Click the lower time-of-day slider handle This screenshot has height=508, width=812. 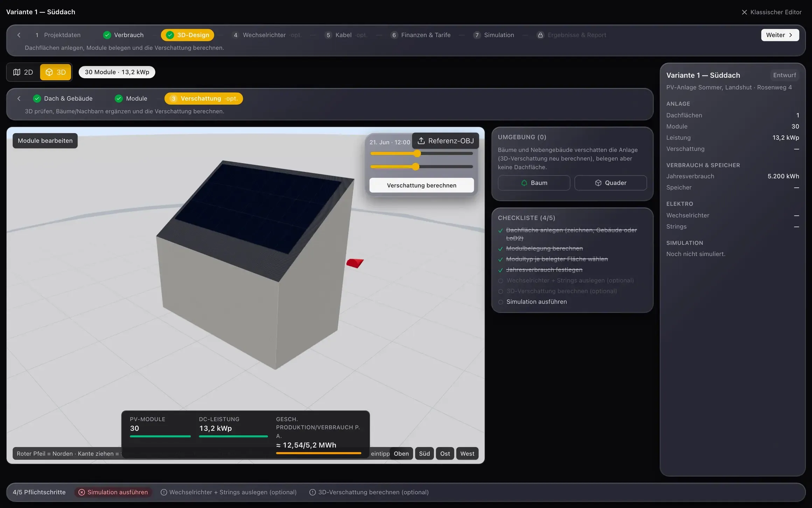tap(415, 167)
